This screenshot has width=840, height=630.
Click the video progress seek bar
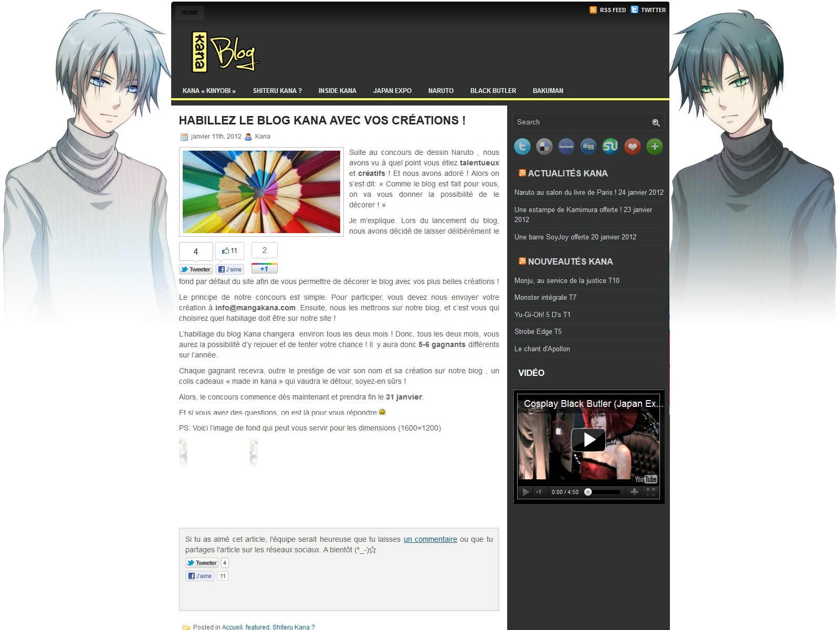pyautogui.click(x=604, y=492)
